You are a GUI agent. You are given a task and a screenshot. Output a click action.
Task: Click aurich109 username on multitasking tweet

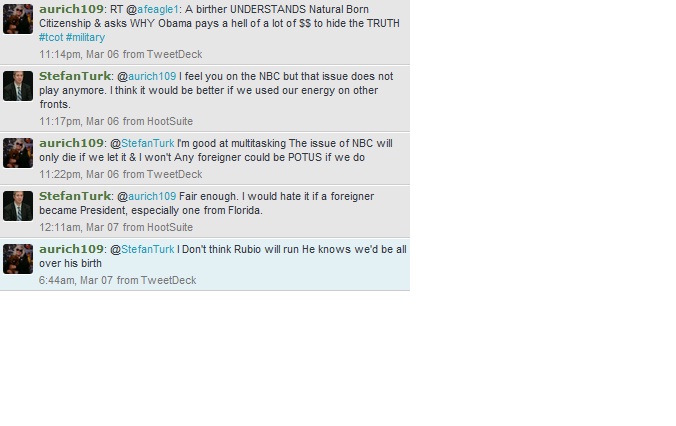71,143
